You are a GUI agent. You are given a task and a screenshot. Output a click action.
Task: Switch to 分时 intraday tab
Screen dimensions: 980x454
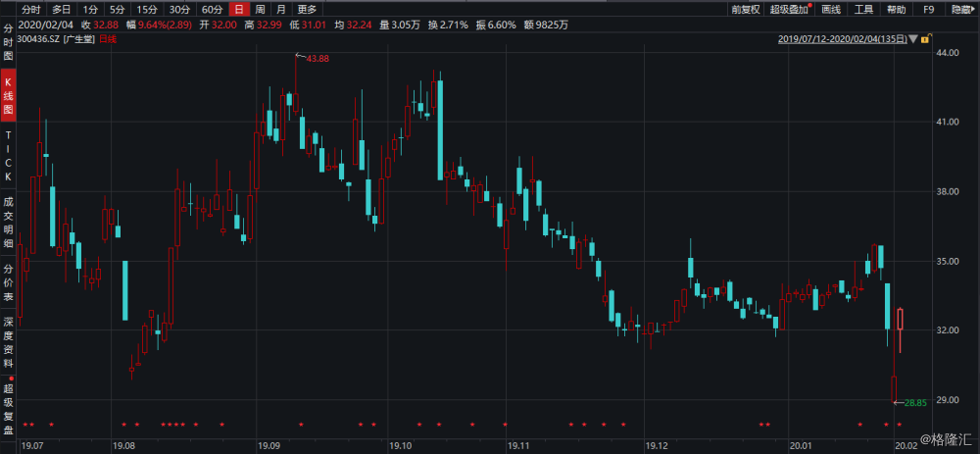[30, 10]
